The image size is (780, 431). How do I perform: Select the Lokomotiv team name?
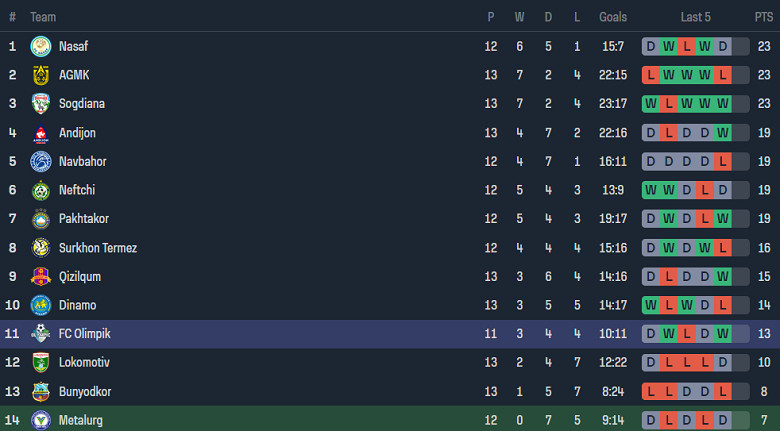tap(84, 363)
